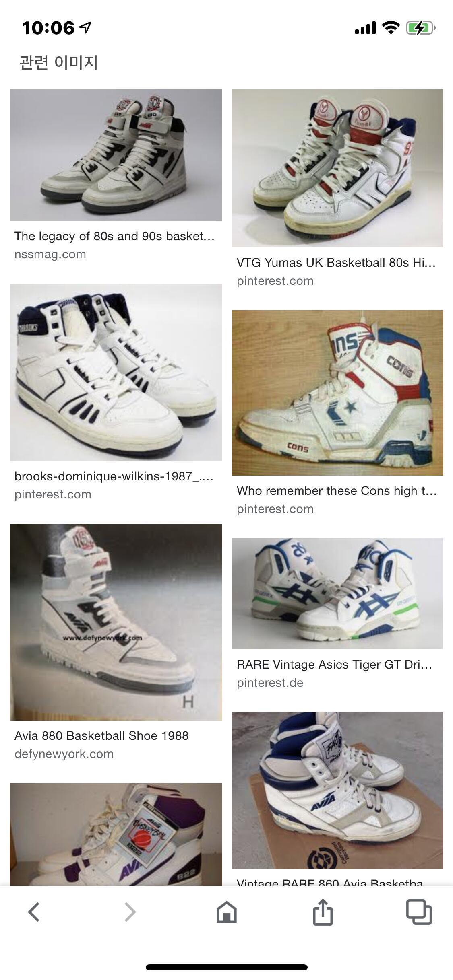
Task: Open the VTG Yumas UK Basketball image
Action: pyautogui.click(x=337, y=168)
